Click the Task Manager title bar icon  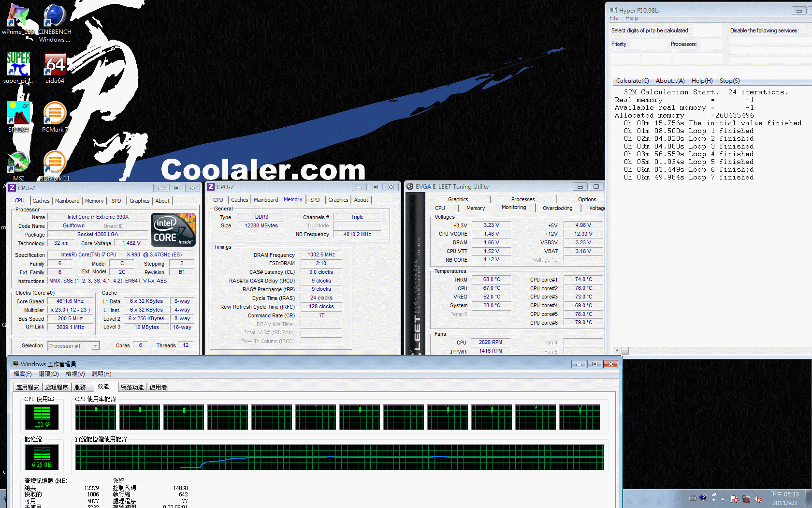[x=15, y=364]
